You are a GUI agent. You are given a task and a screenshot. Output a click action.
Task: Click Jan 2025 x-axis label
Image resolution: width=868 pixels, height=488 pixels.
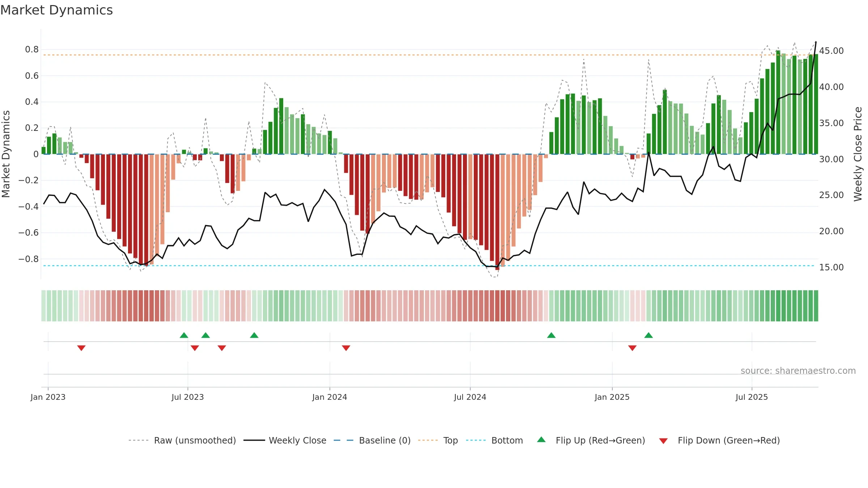[612, 397]
